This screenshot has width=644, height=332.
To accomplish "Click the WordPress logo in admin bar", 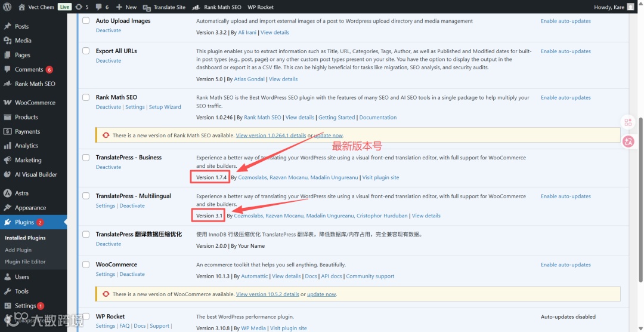I will pyautogui.click(x=7, y=7).
